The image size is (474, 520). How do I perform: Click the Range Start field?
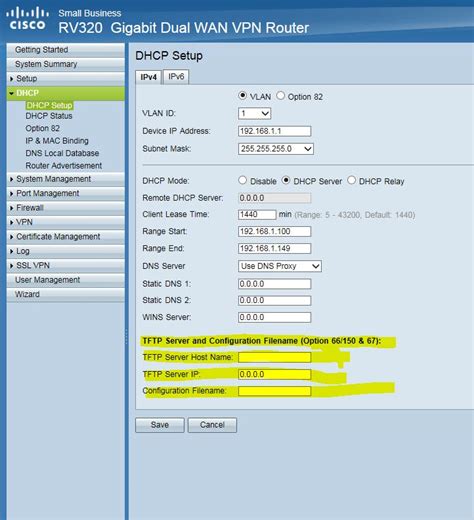(x=275, y=231)
